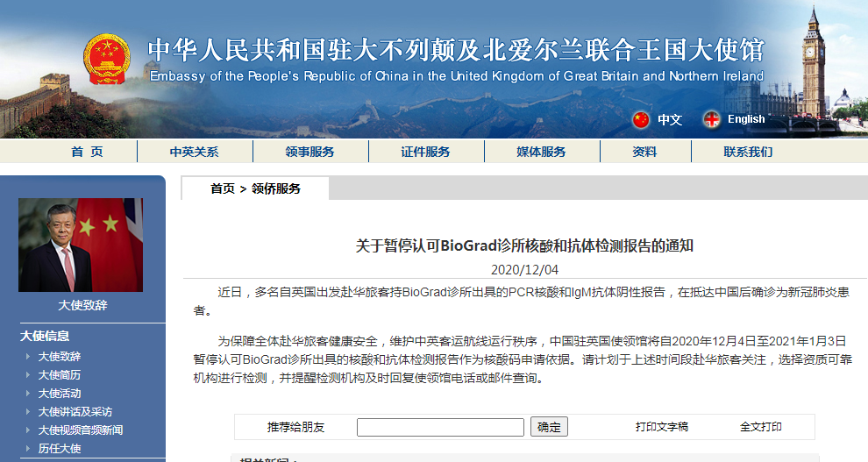Click the ambassador portrait photo
868x462 pixels.
[81, 245]
